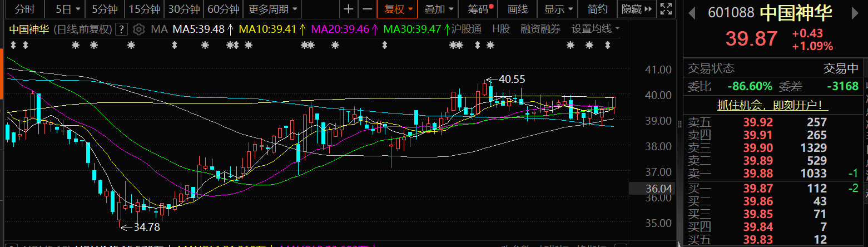The height and width of the screenshot is (247, 868).
Task: Zoom out the chart with minus button
Action: coord(368,9)
